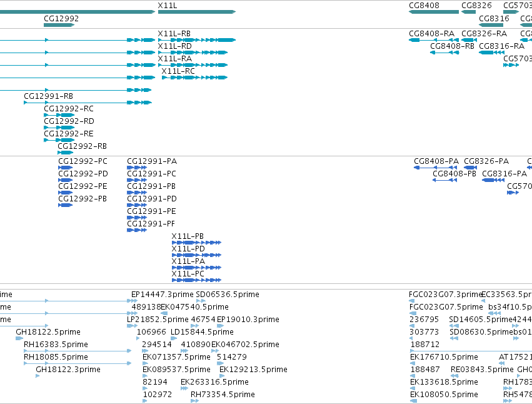The width and height of the screenshot is (532, 404).
Task: Click the EK176710.5prime EST label
Action: coord(444,358)
